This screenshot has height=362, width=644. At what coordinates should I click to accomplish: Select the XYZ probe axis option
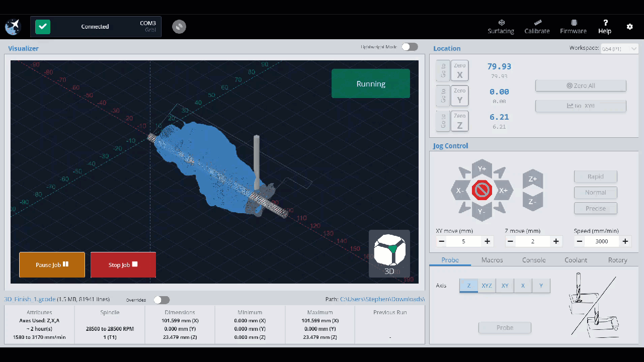487,286
